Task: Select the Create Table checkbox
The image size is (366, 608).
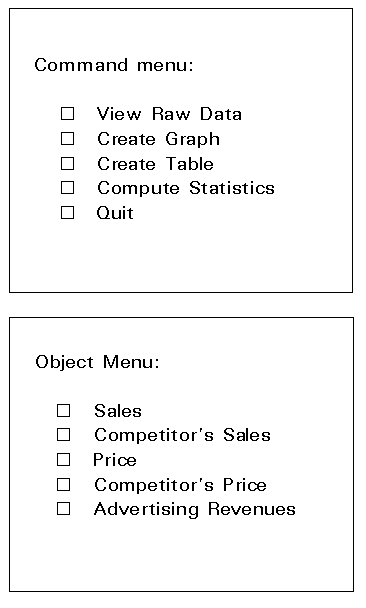Action: coord(67,164)
